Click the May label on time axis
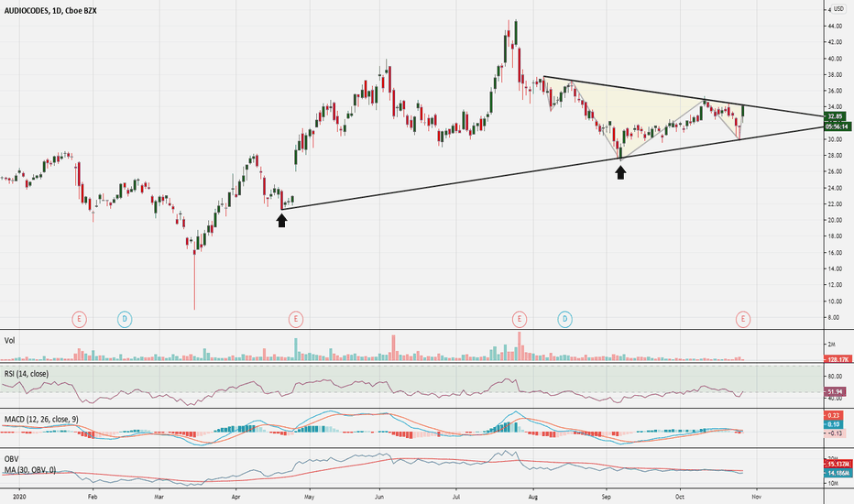This screenshot has height=504, width=854. tap(309, 497)
